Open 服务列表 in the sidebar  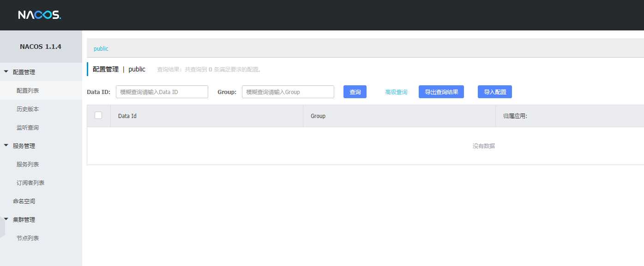coord(28,164)
